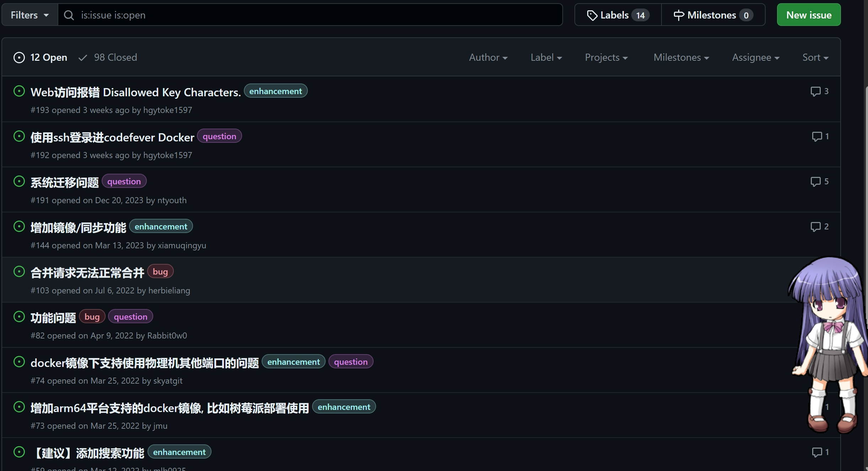Click question label on issue #82
Image resolution: width=868 pixels, height=471 pixels.
click(130, 317)
